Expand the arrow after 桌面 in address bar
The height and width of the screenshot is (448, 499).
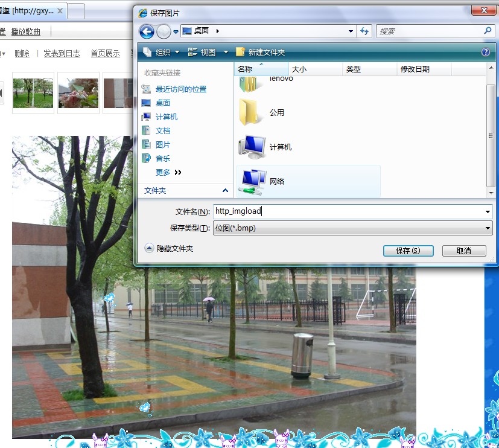218,31
